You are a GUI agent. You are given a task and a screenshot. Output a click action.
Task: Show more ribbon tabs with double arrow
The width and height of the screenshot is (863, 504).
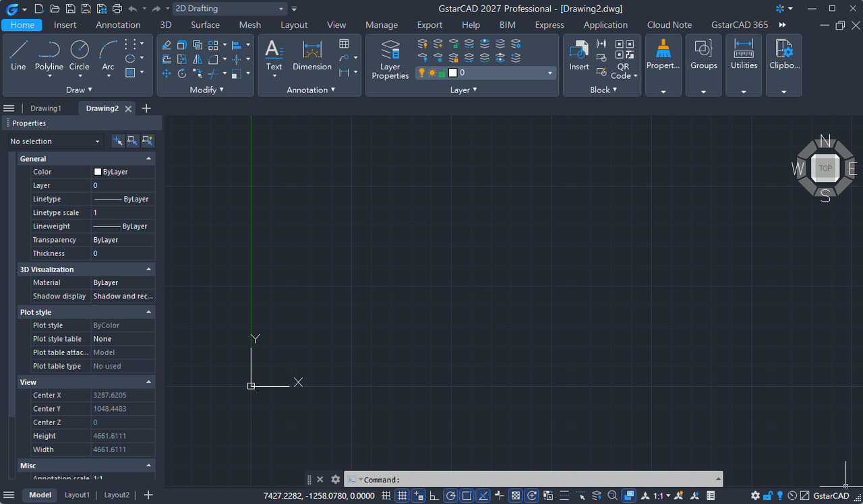[782, 25]
